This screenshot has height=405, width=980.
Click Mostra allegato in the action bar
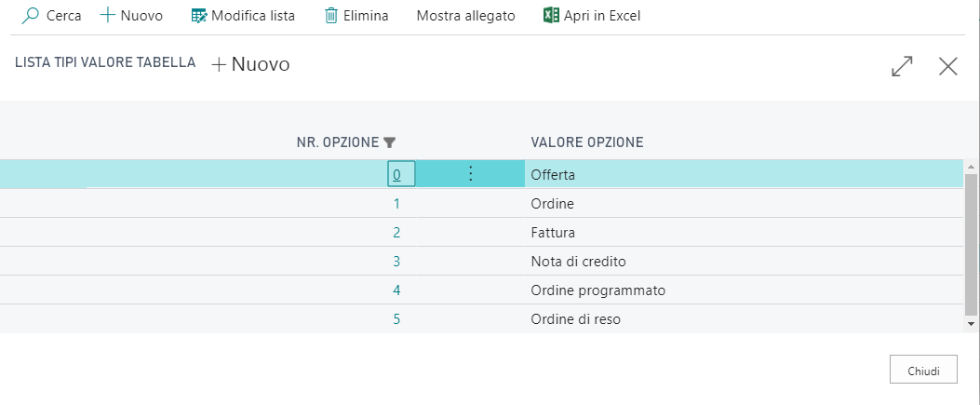(x=465, y=16)
